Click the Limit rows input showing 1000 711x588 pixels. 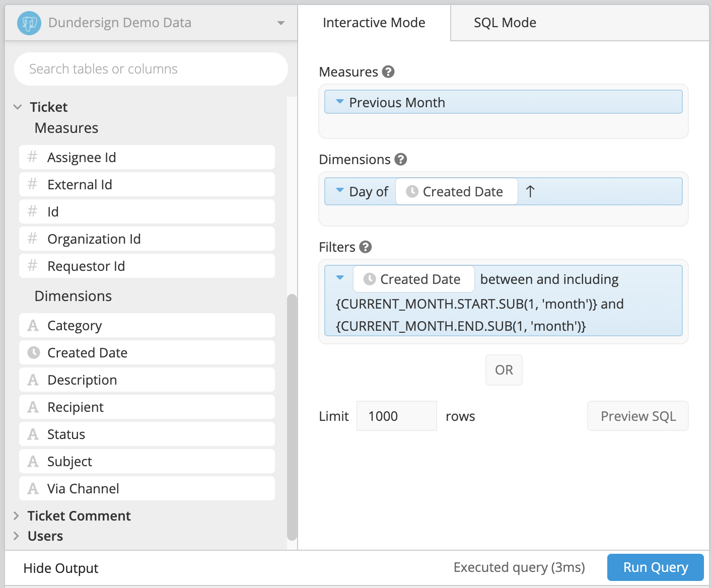pos(397,416)
